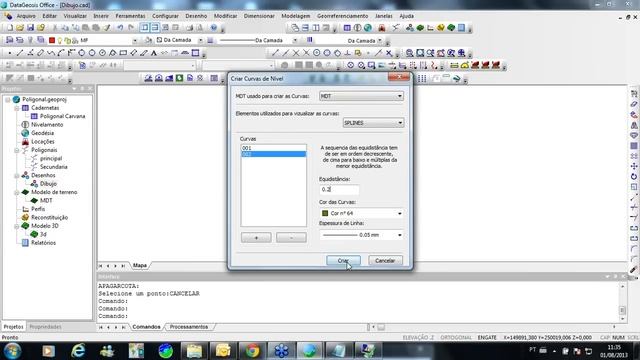
Task: Click the yellow 3D block toolbar icon
Action: [440, 28]
